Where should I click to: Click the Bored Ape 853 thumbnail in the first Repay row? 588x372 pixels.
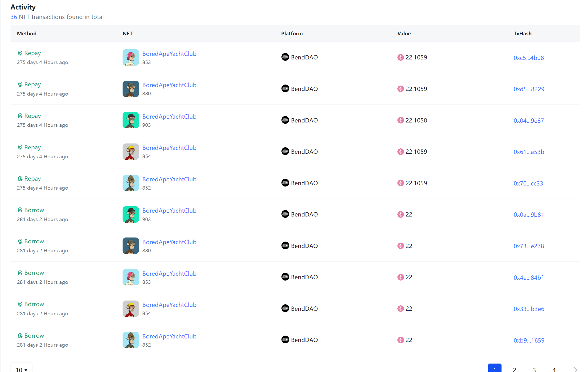coord(130,57)
